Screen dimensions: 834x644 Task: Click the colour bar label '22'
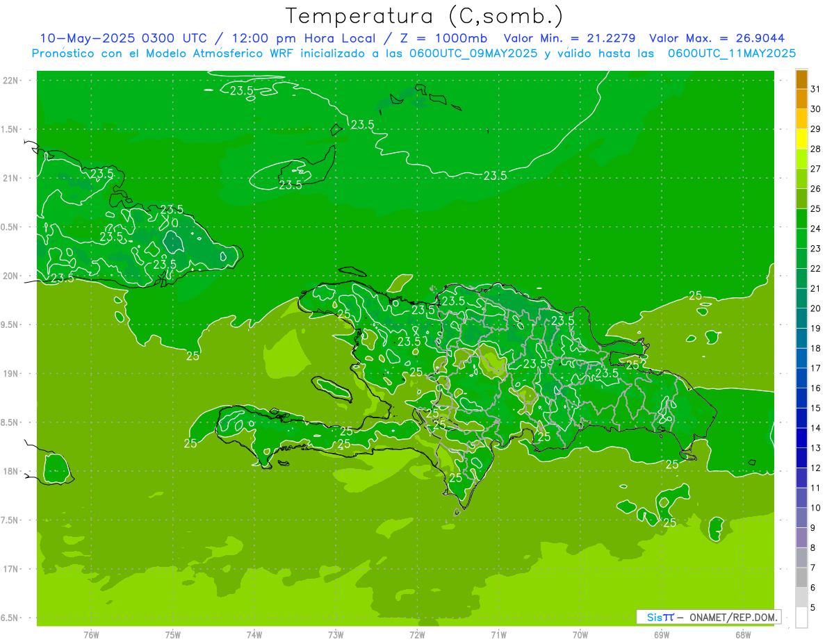815,268
